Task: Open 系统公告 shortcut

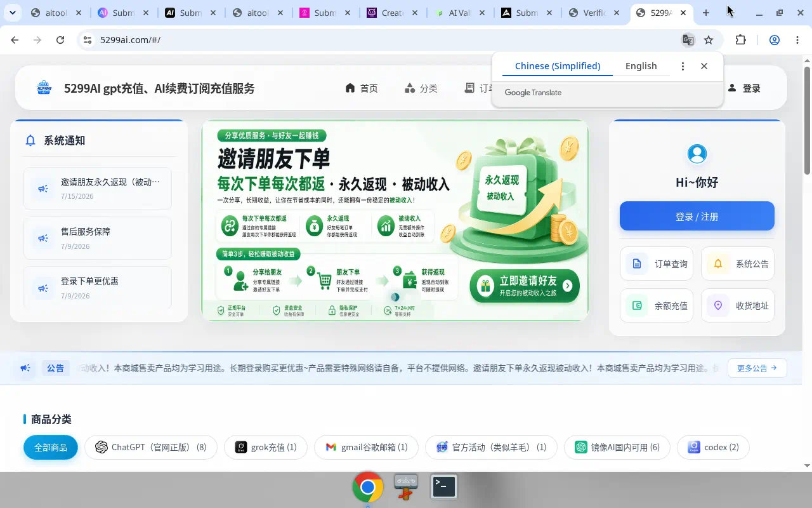Action: 738,264
